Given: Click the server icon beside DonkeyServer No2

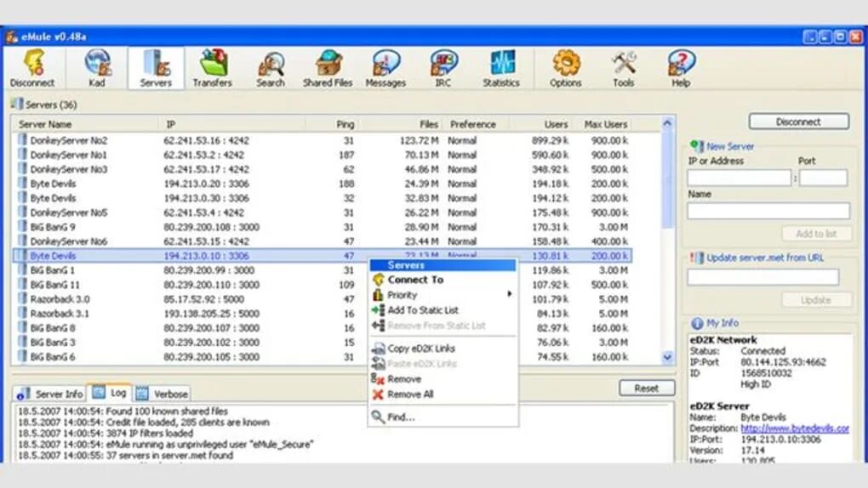Looking at the screenshot, I should click(x=22, y=140).
